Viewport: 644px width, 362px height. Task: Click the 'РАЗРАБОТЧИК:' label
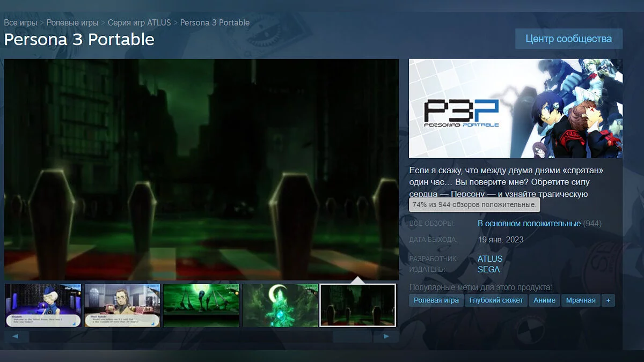click(434, 259)
